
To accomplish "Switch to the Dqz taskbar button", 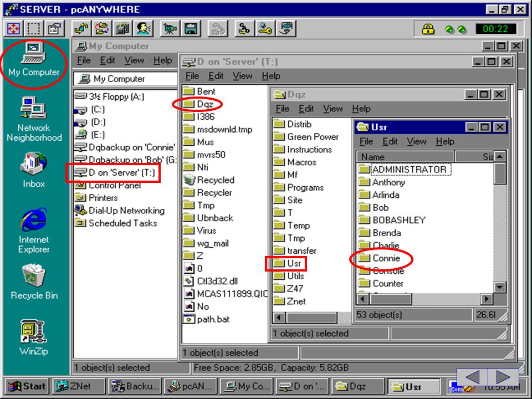I will pos(358,386).
